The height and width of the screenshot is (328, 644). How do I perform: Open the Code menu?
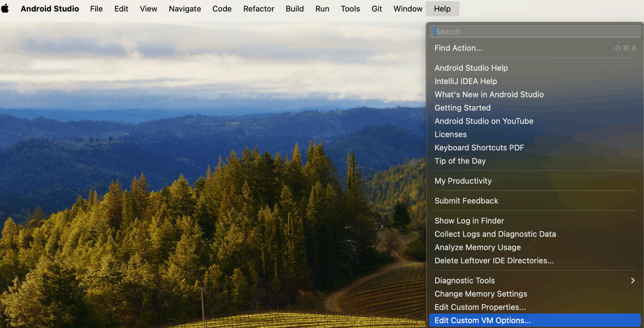click(222, 9)
